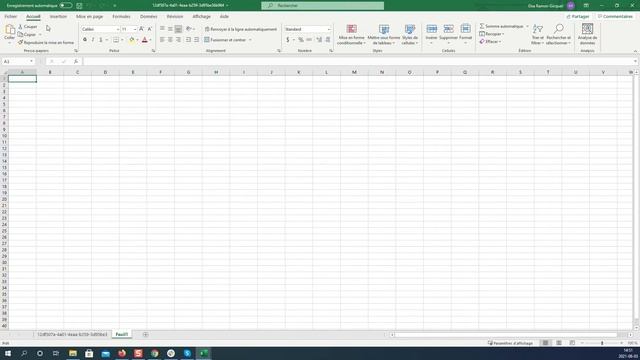This screenshot has height=360, width=640.
Task: Toggle italic formatting
Action: (93, 40)
